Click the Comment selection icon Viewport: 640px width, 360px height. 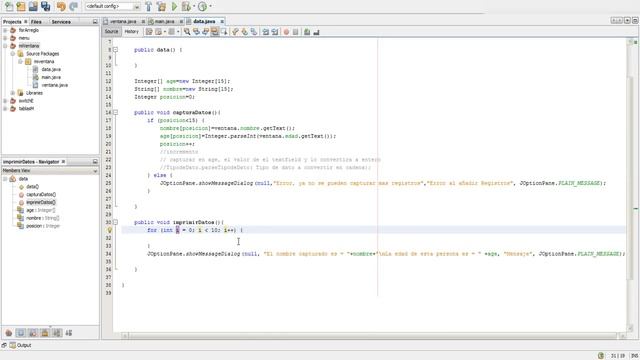pos(307,32)
